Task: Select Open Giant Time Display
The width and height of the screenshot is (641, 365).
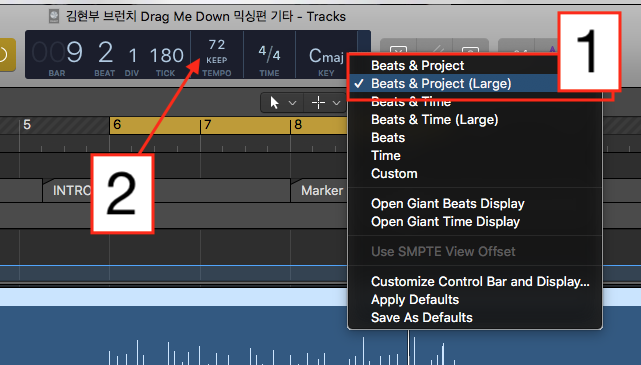Action: (x=475, y=221)
